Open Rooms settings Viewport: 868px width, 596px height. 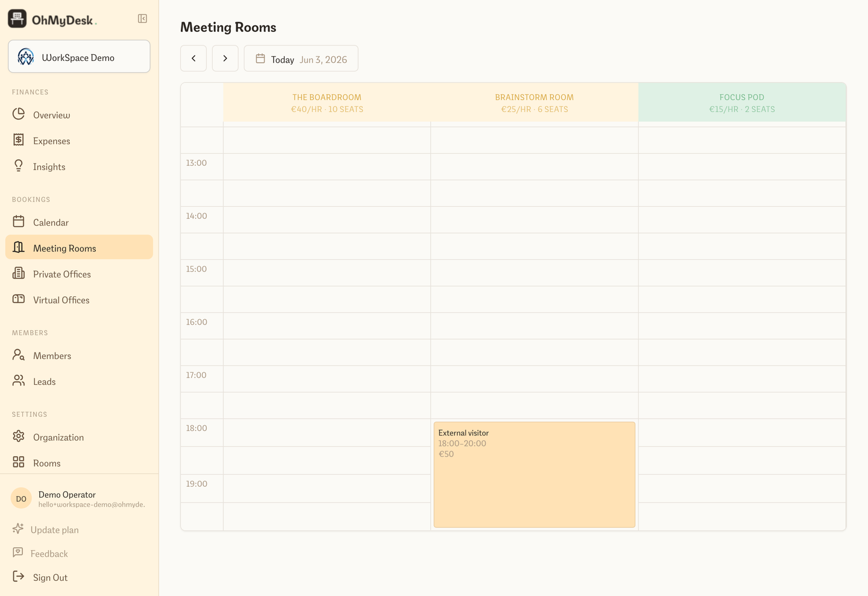tap(79, 463)
